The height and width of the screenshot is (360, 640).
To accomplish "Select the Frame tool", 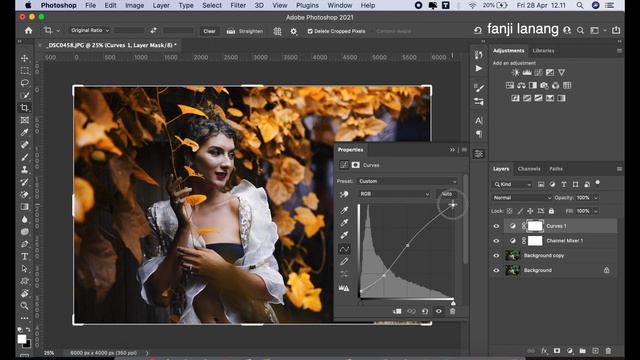I will (x=24, y=120).
